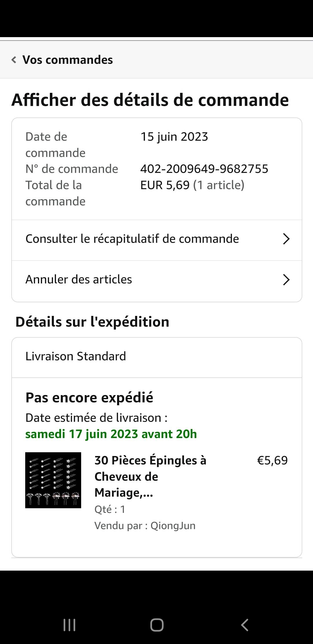Tap the order date 15 juin 2023
This screenshot has height=644, width=313.
[x=174, y=137]
